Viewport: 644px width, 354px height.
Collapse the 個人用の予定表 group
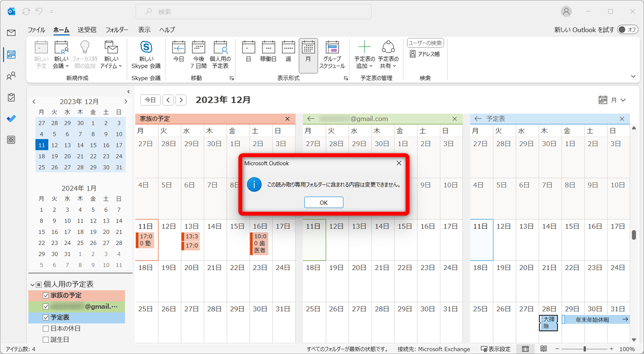coord(33,284)
